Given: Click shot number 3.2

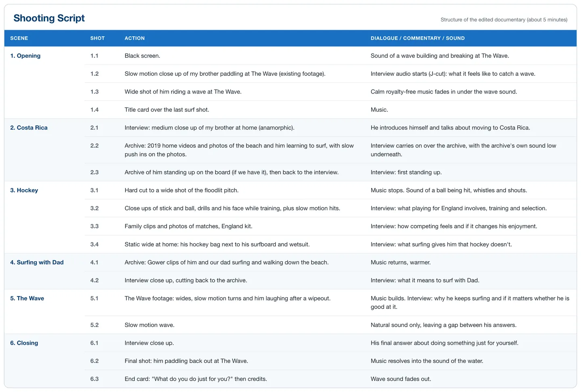Looking at the screenshot, I should [94, 208].
